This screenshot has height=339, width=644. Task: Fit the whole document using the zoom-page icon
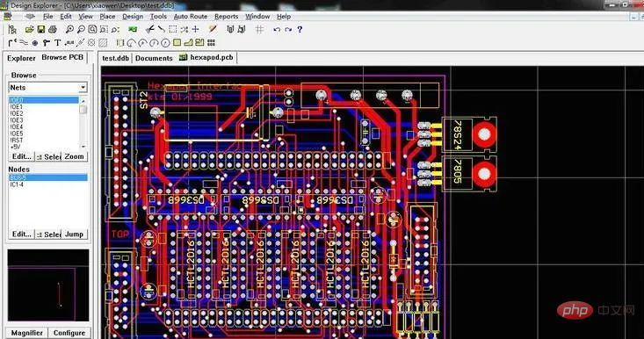[92, 29]
